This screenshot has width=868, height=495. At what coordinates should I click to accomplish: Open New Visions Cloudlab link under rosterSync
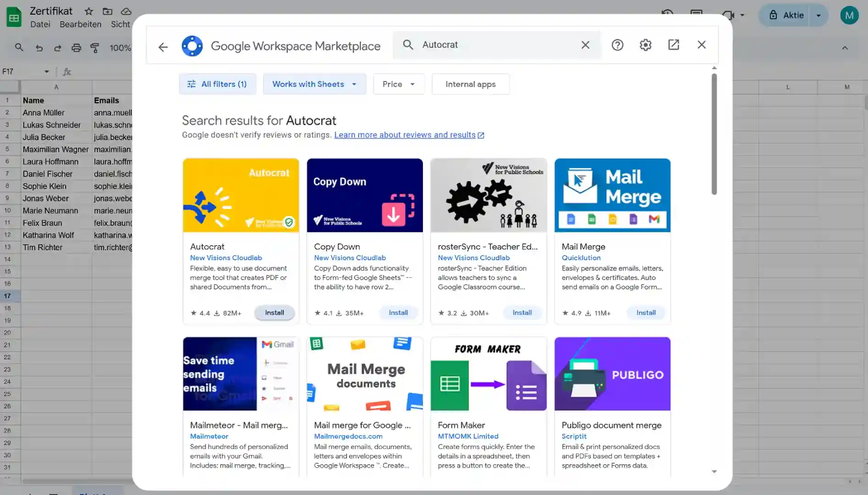[474, 258]
